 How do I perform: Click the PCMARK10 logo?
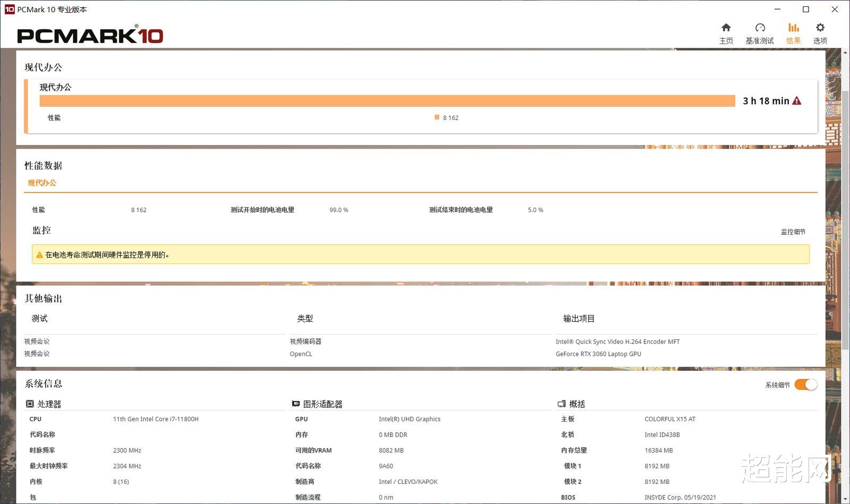90,35
